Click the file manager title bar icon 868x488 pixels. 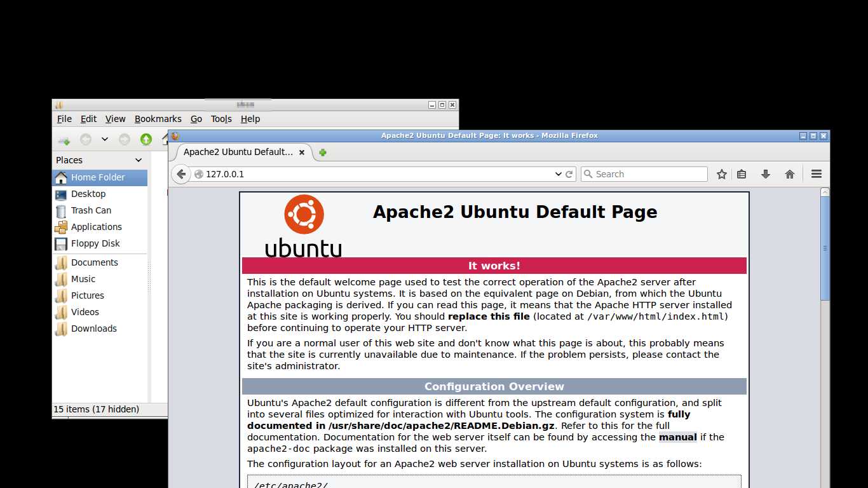click(59, 105)
